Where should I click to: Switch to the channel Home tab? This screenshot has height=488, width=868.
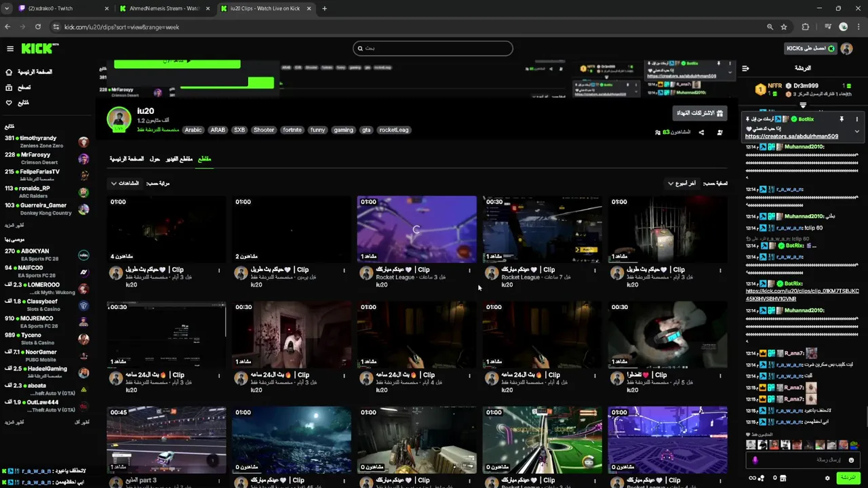pyautogui.click(x=127, y=159)
